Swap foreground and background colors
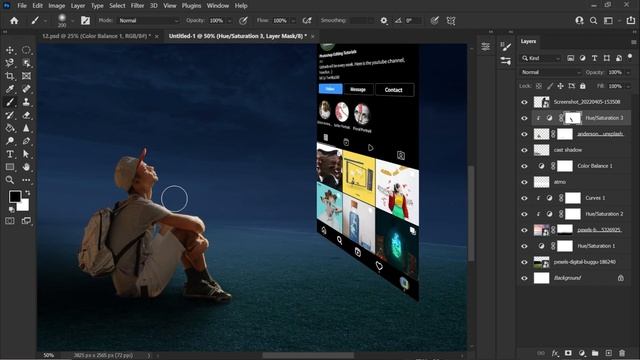640x360 pixels. (27, 192)
